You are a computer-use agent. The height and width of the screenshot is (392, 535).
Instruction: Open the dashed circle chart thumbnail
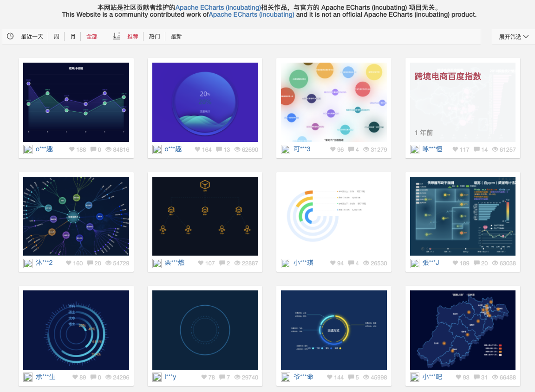205,330
